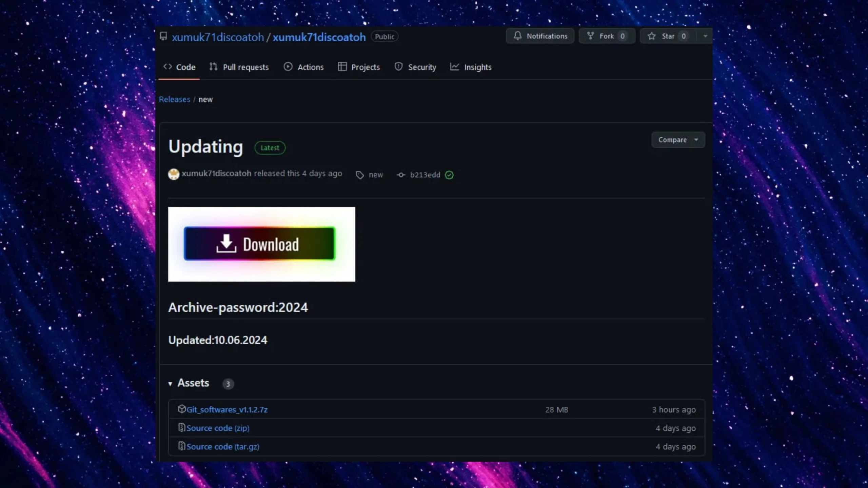Click the green verified checkmark icon
The height and width of the screenshot is (488, 868).
tap(449, 175)
